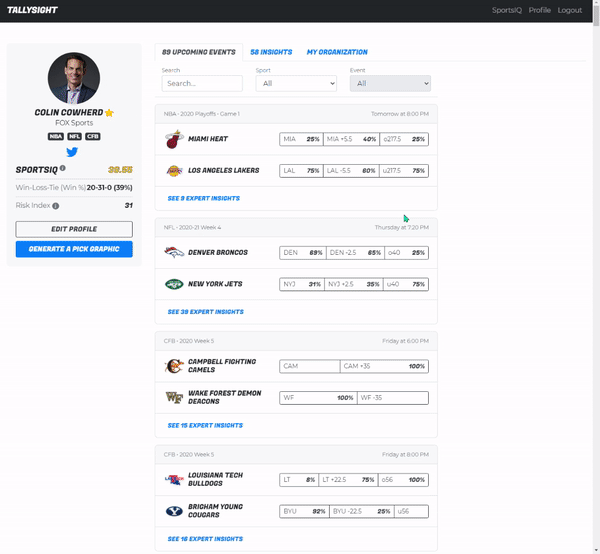
Task: Open the My Organization tab
Action: (337, 52)
